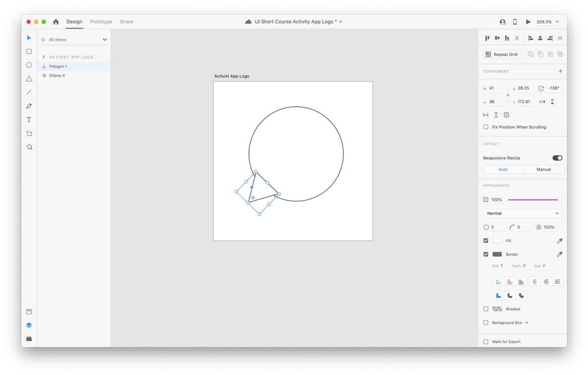588x375 pixels.
Task: Check Mark for Export
Action: pos(486,342)
